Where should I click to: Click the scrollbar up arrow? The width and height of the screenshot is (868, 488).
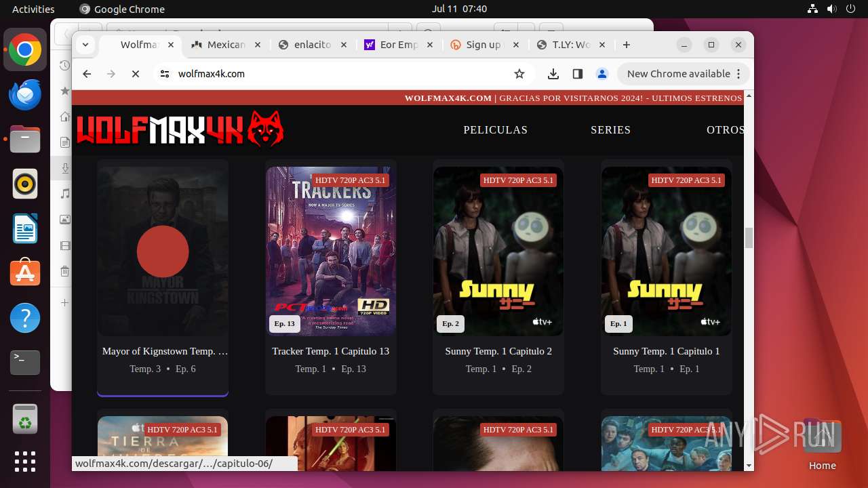click(749, 96)
